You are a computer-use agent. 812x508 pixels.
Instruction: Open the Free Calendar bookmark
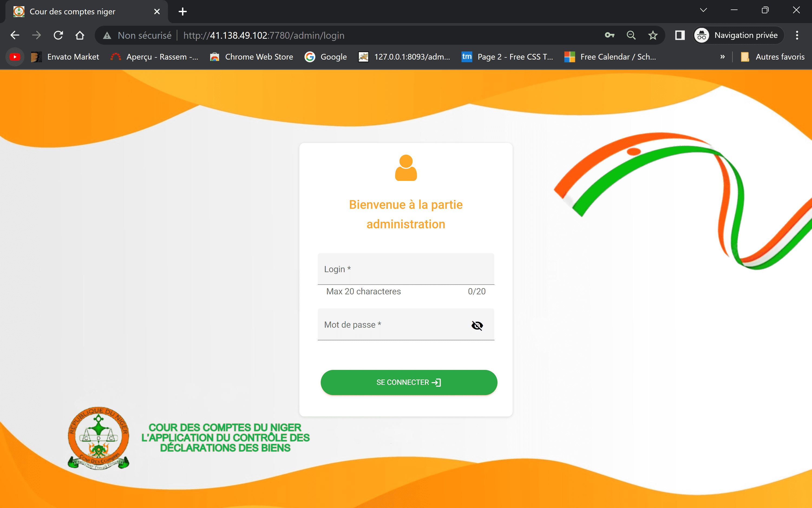tap(610, 57)
